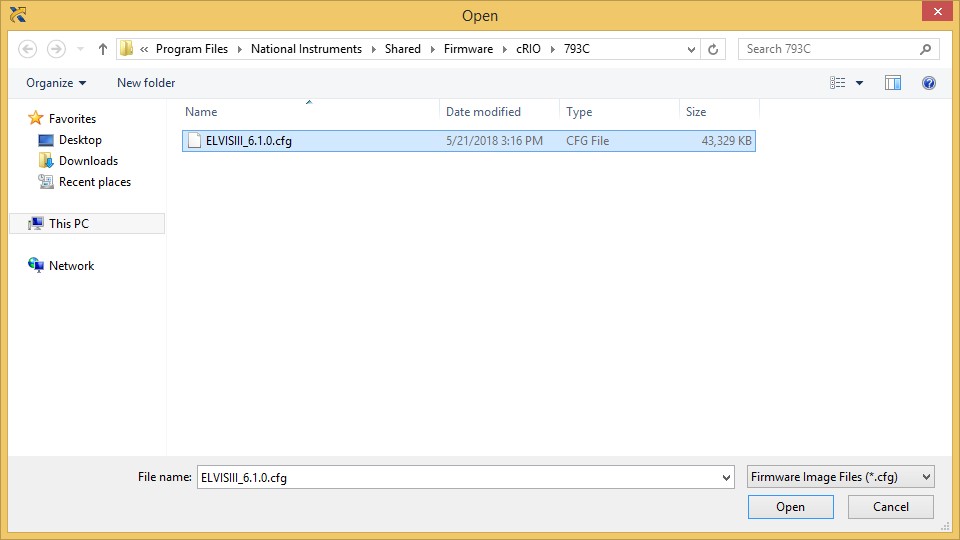Open recent locations dropdown arrow
The image size is (960, 540).
(80, 49)
